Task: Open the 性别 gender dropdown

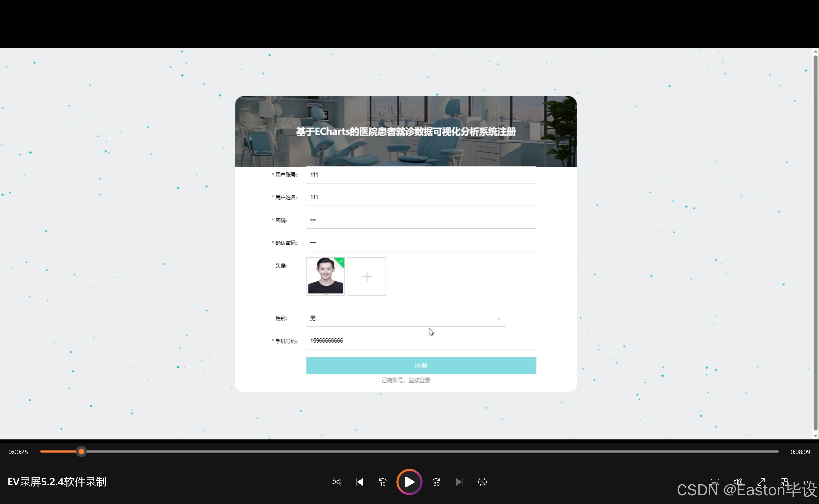Action: [x=406, y=318]
